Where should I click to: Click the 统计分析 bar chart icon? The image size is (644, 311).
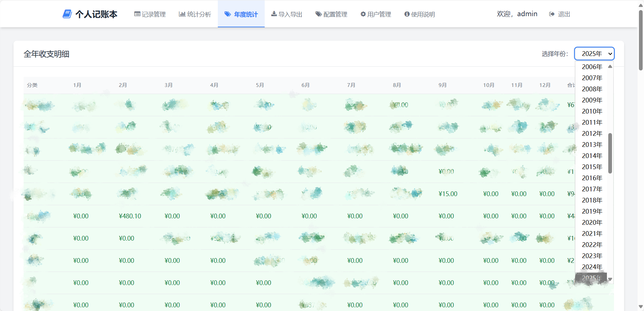182,14
